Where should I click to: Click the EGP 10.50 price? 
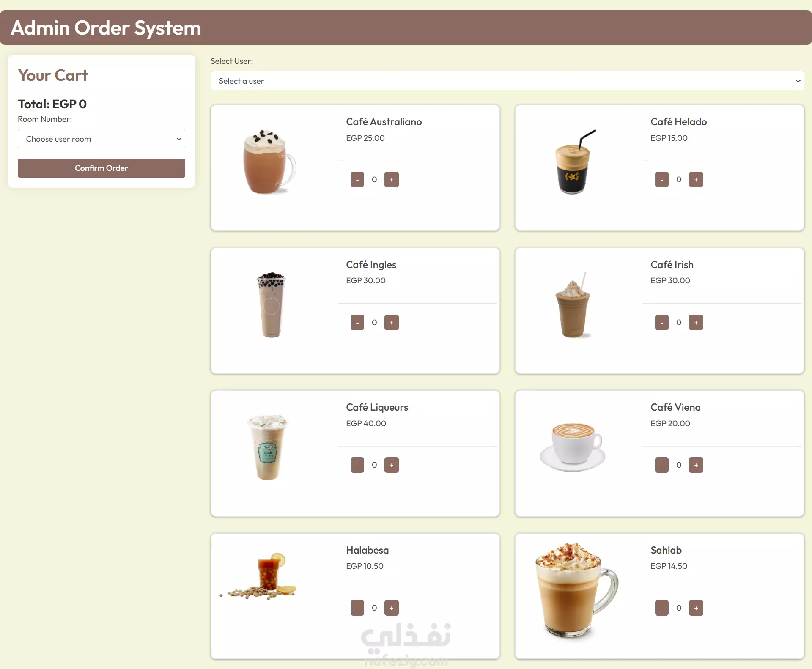coord(365,566)
